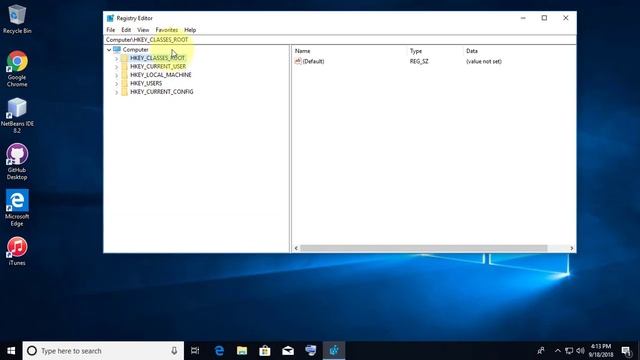Click the Registry Editor title bar icon

click(x=110, y=18)
